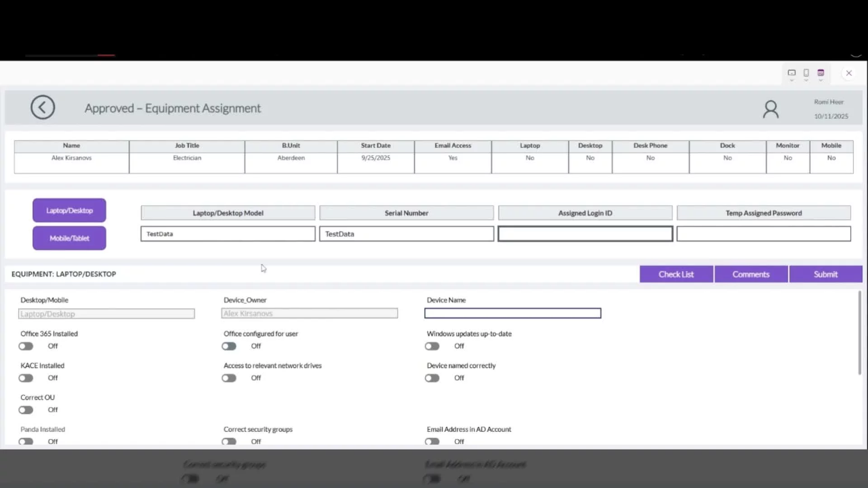Image resolution: width=868 pixels, height=488 pixels.
Task: Turn on Windows updates up-to-date toggle
Action: point(432,346)
